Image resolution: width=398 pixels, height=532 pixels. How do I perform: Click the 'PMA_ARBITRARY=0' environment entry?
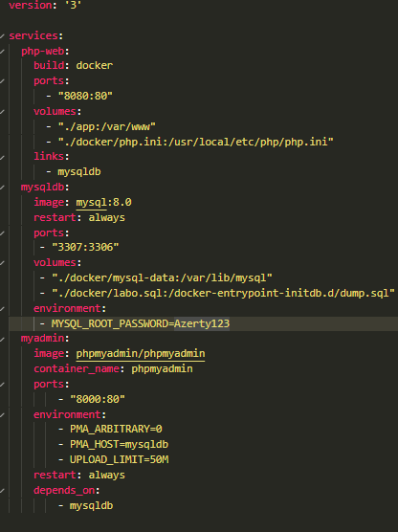pos(116,429)
